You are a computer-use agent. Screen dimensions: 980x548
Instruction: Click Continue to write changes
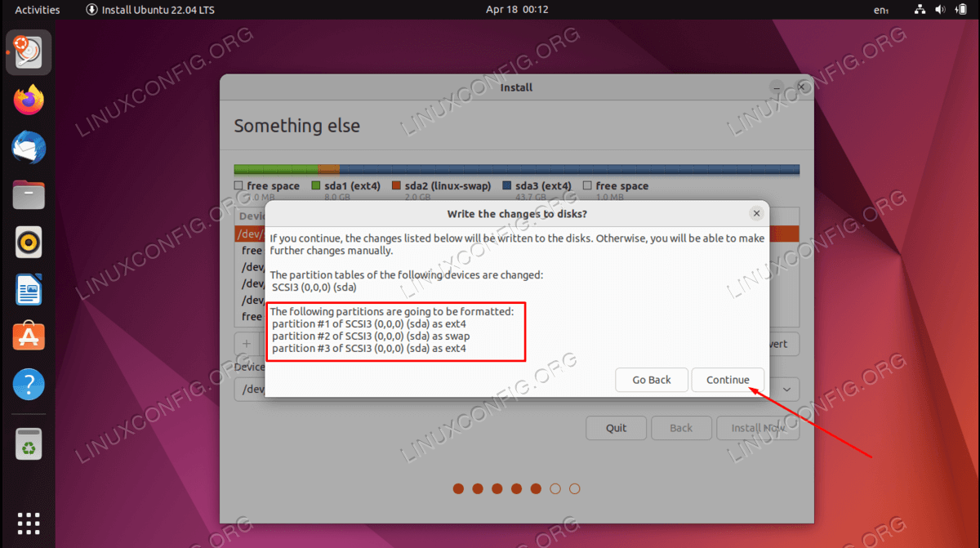[728, 380]
